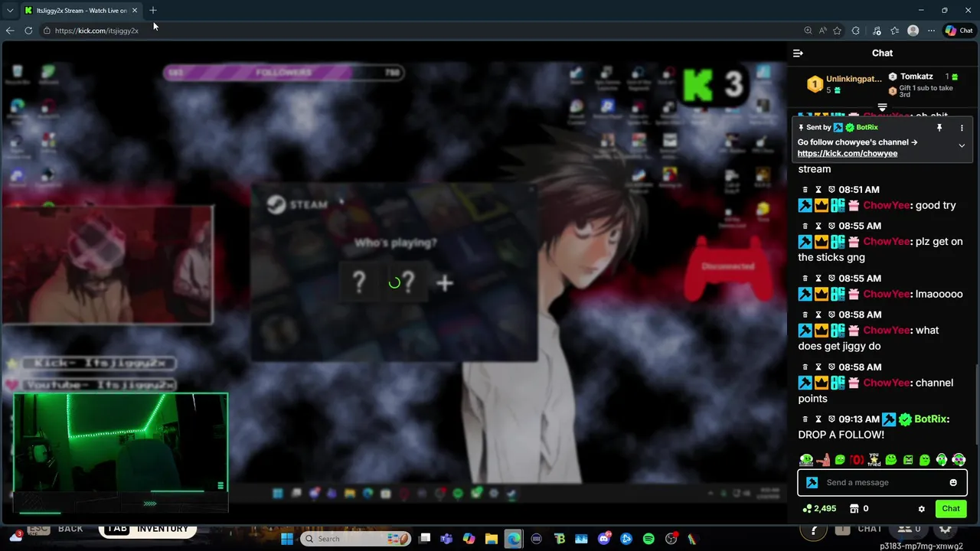
Task: Open Copilot Chat in Edge toolbar
Action: click(x=959, y=31)
